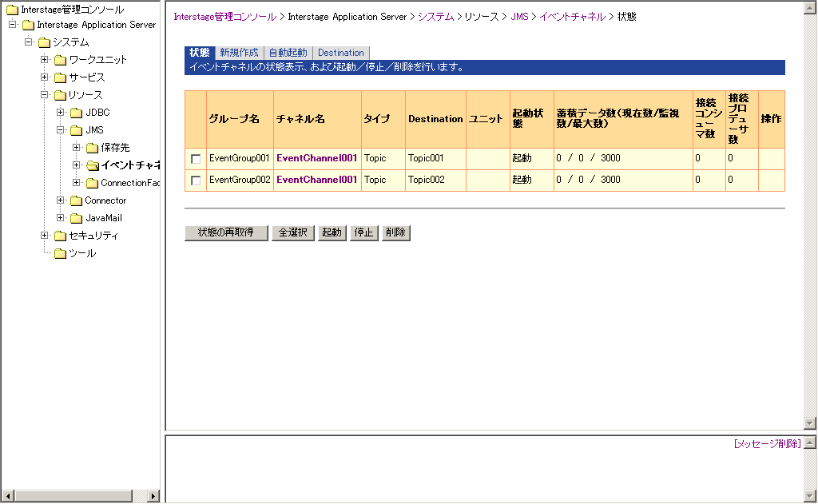Viewport: 818px width, 504px height.
Task: Click the EventGroup002 group name cell
Action: point(240,180)
